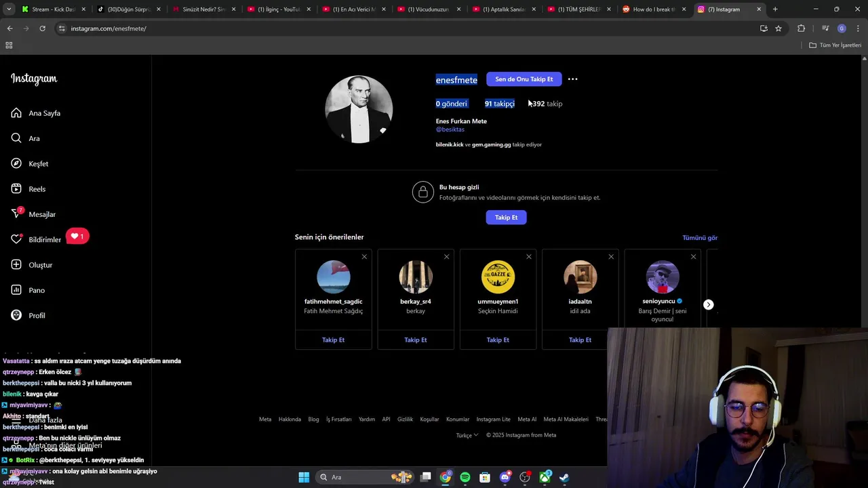Screen dimensions: 868x488
Task: Open ummueymen1 suggested profile avatar
Action: (x=498, y=277)
